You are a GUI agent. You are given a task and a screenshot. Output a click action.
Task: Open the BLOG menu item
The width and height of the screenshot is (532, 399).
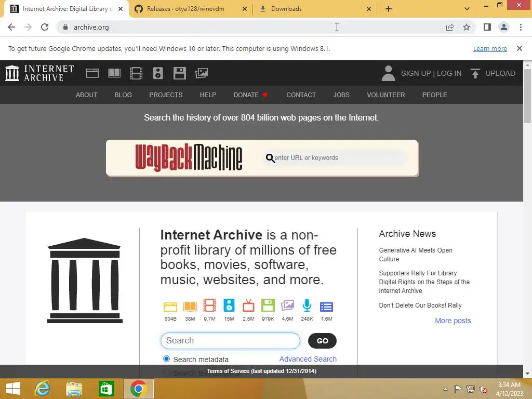coord(123,95)
